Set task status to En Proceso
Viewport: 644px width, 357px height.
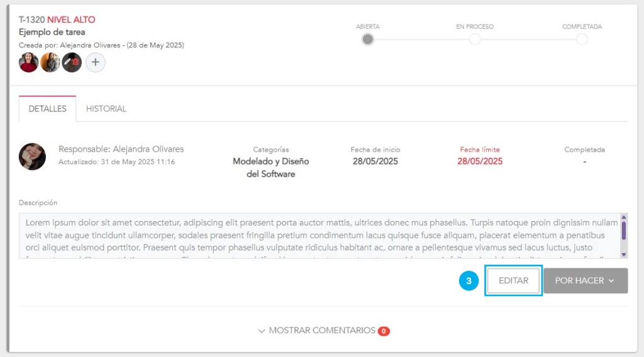point(475,39)
